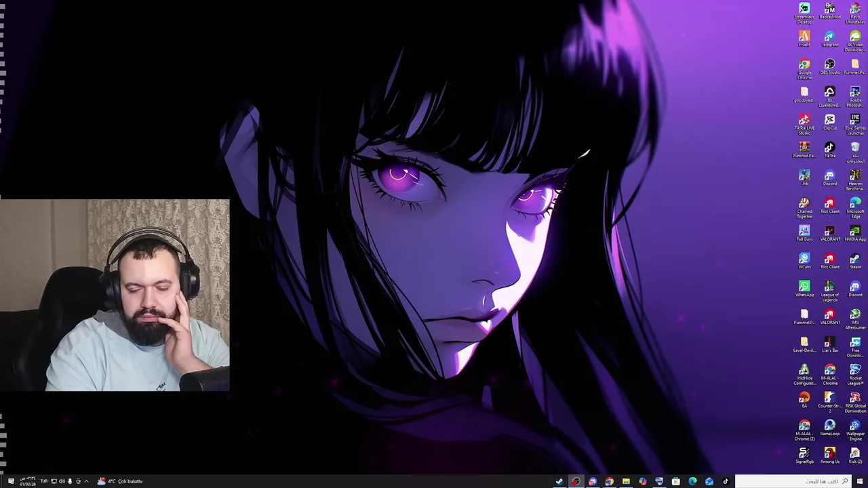Select the League of Legends icon
Screen dimensions: 868x488
tap(829, 291)
